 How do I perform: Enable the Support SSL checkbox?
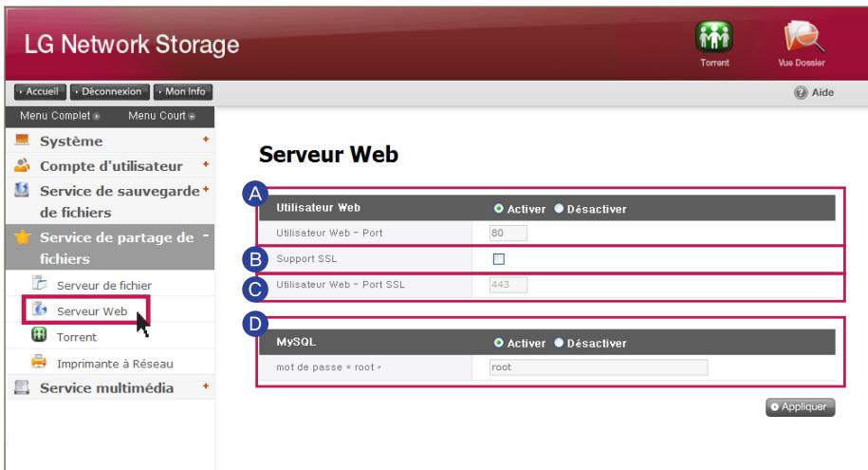coord(499,259)
